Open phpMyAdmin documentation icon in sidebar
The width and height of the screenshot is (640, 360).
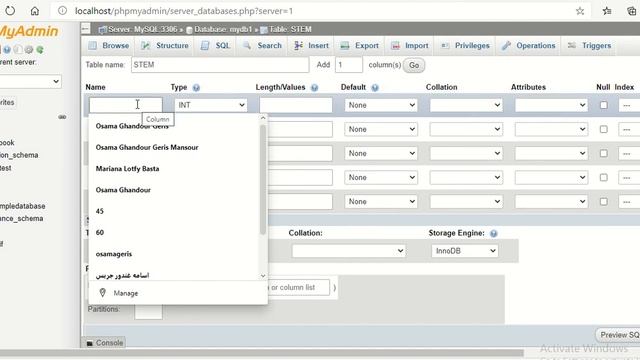pyautogui.click(x=7, y=50)
